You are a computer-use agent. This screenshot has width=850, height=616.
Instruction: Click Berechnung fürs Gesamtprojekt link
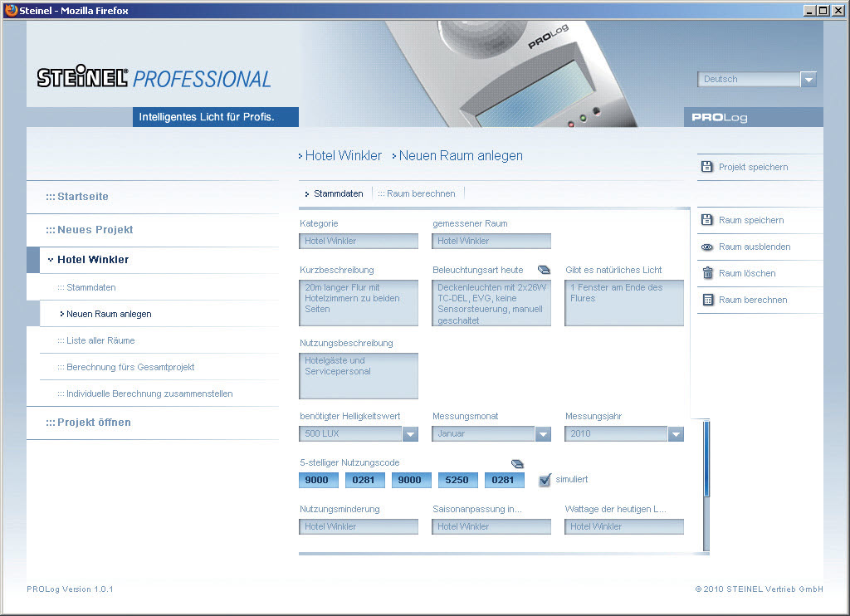coord(130,367)
